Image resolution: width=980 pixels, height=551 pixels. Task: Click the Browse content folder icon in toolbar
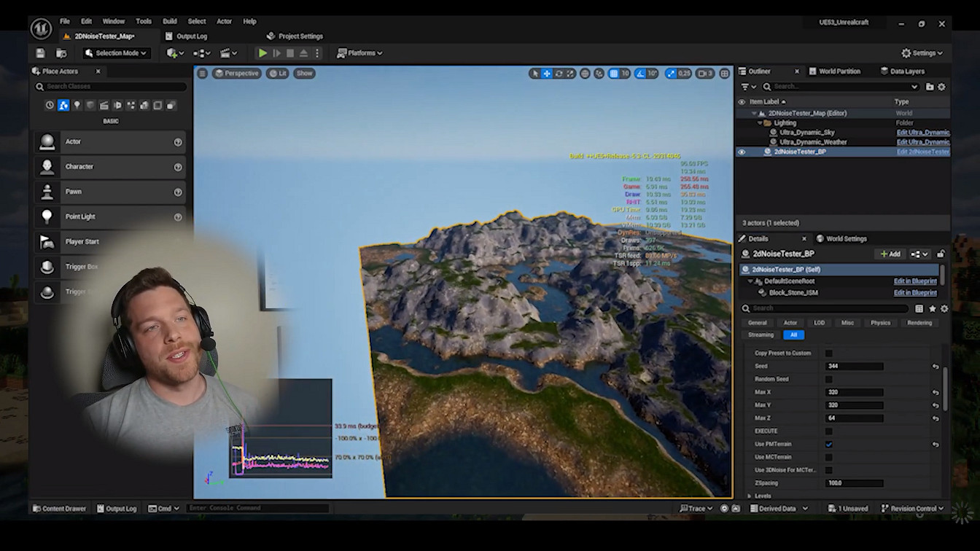[61, 53]
